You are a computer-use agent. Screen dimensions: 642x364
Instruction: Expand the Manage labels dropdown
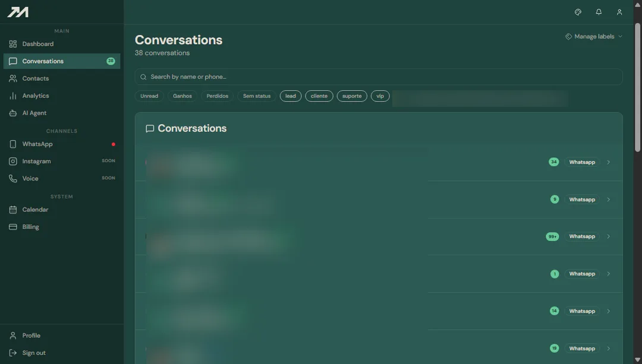594,36
